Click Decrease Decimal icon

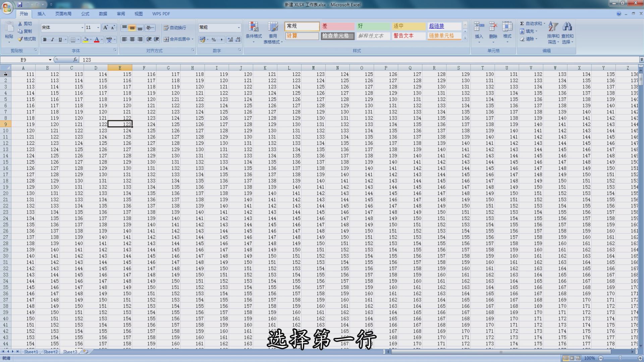[x=238, y=40]
